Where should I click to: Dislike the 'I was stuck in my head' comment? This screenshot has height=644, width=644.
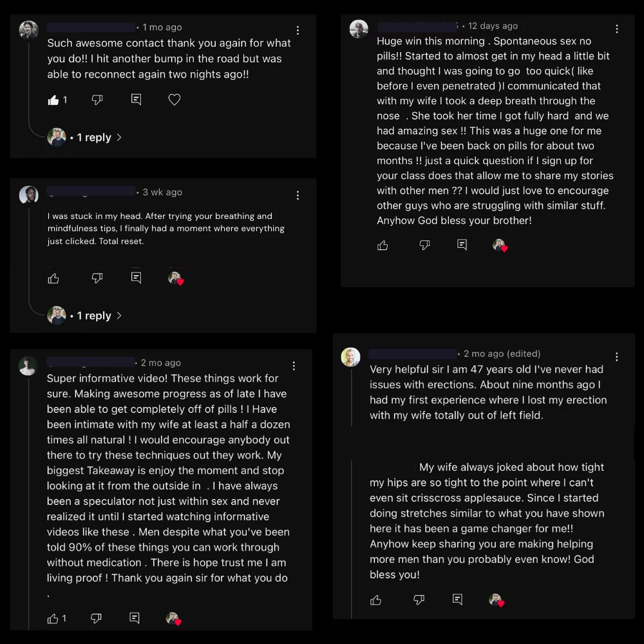97,278
